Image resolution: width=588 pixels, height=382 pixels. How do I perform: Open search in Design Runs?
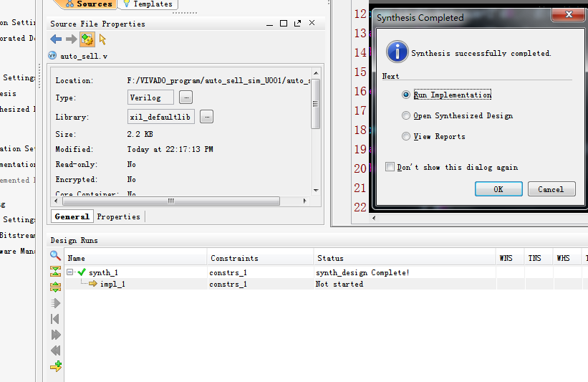point(55,256)
